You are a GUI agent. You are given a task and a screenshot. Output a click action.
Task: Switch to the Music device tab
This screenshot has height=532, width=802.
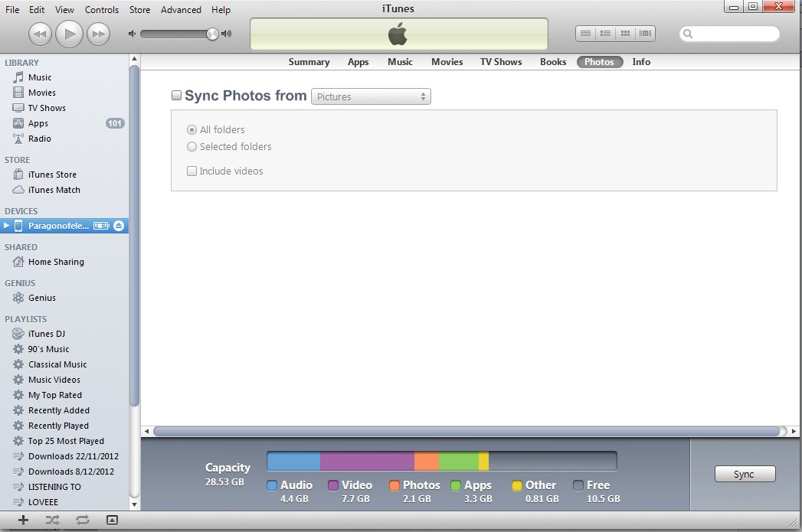(x=400, y=62)
